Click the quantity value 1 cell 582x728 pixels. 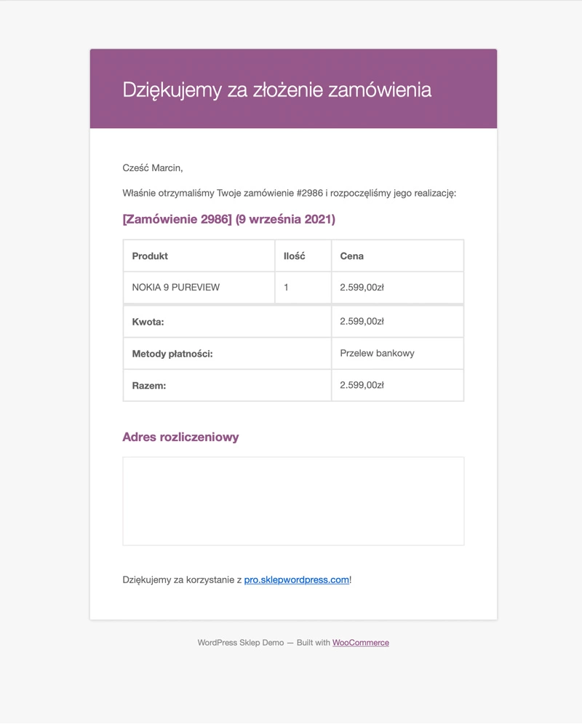click(303, 288)
